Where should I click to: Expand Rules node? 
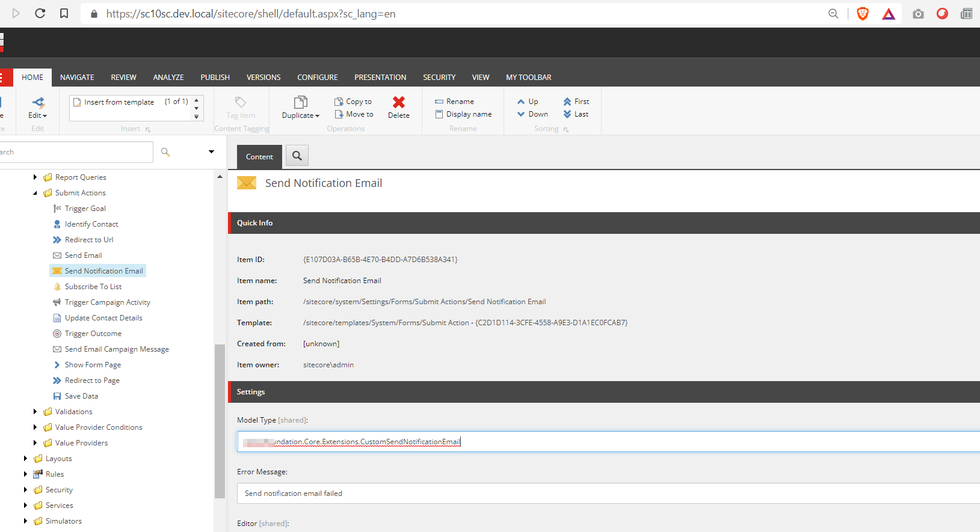point(25,474)
